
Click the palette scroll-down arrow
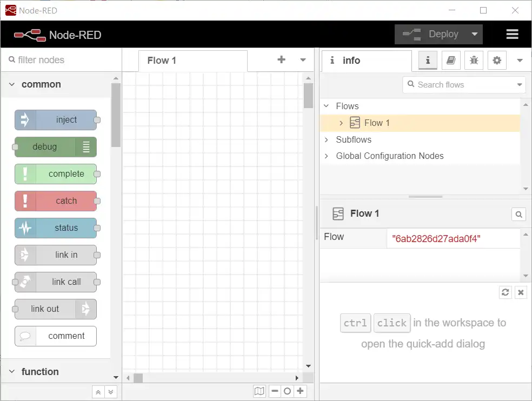[116, 377]
